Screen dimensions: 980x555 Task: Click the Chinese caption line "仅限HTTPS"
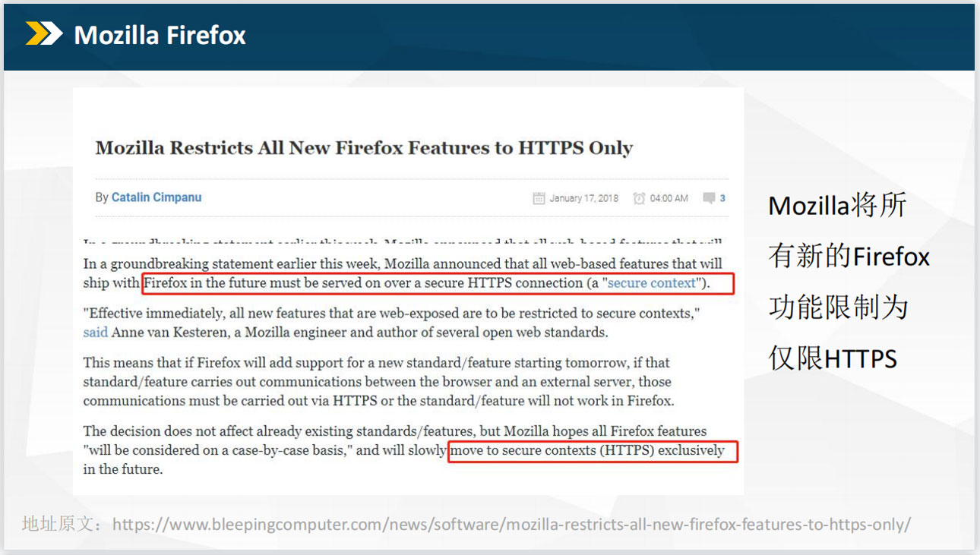pos(833,358)
